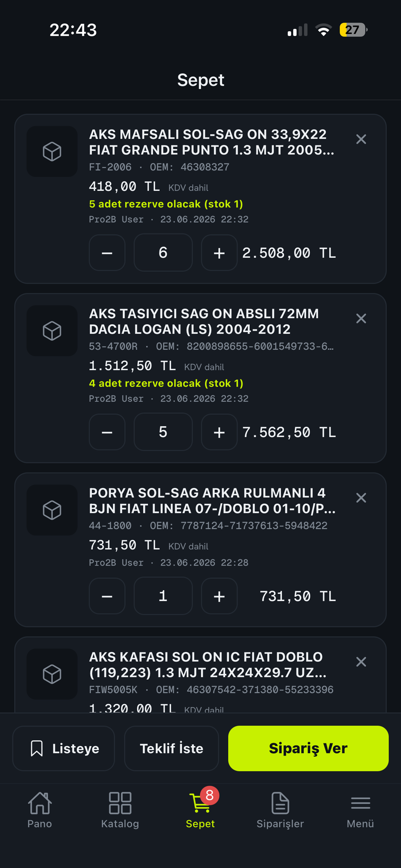The width and height of the screenshot is (401, 868).
Task: Edit quantity field showing 5
Action: tap(163, 432)
